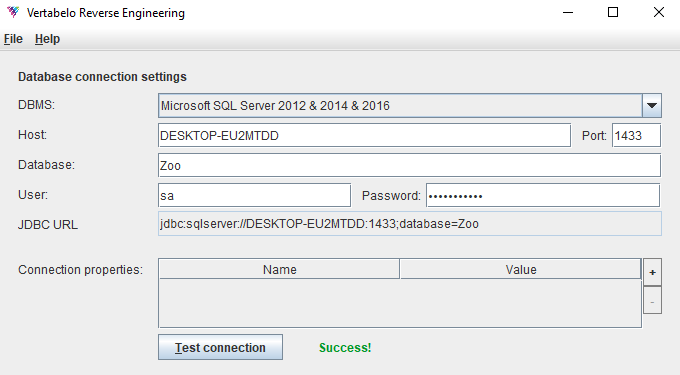
Task: Remove connection property with minus button
Action: [652, 300]
